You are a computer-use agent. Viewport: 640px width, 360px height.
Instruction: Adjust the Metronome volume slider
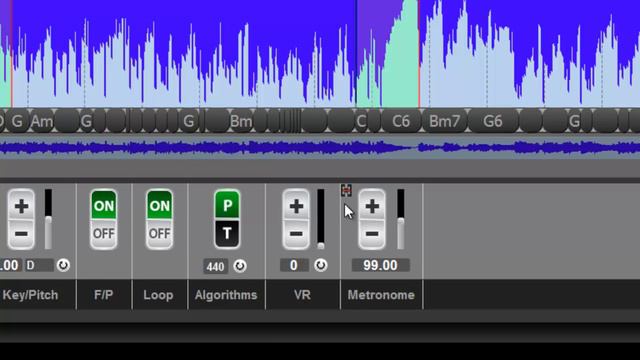(x=400, y=219)
